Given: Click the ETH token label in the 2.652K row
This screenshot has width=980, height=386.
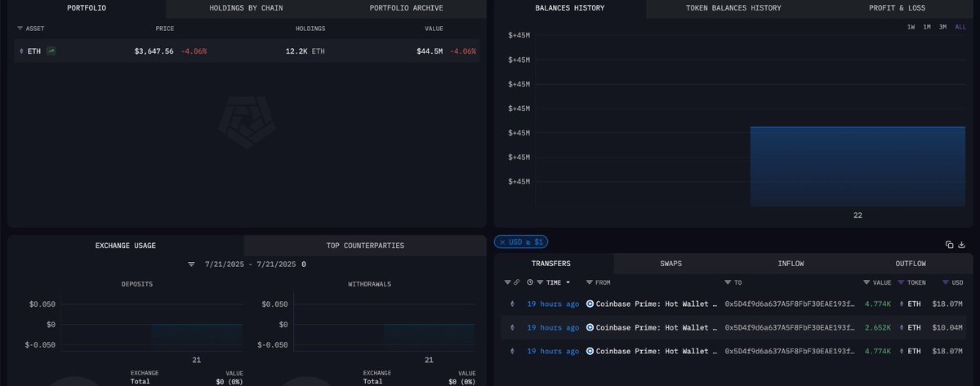Looking at the screenshot, I should [x=914, y=327].
